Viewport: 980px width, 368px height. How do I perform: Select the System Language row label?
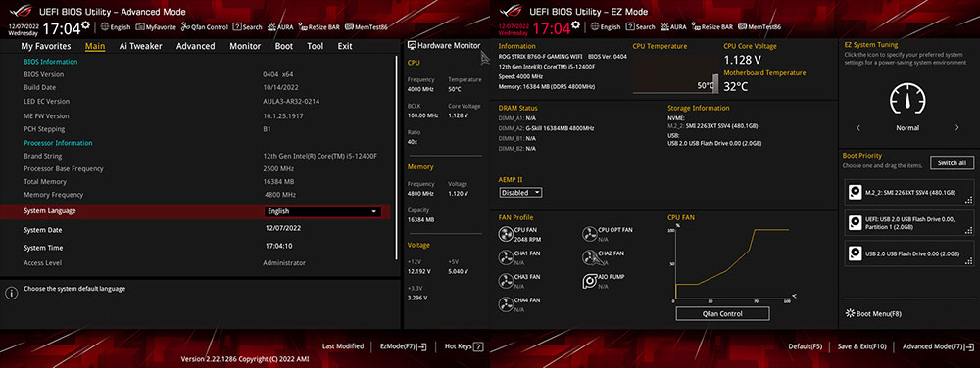[49, 211]
